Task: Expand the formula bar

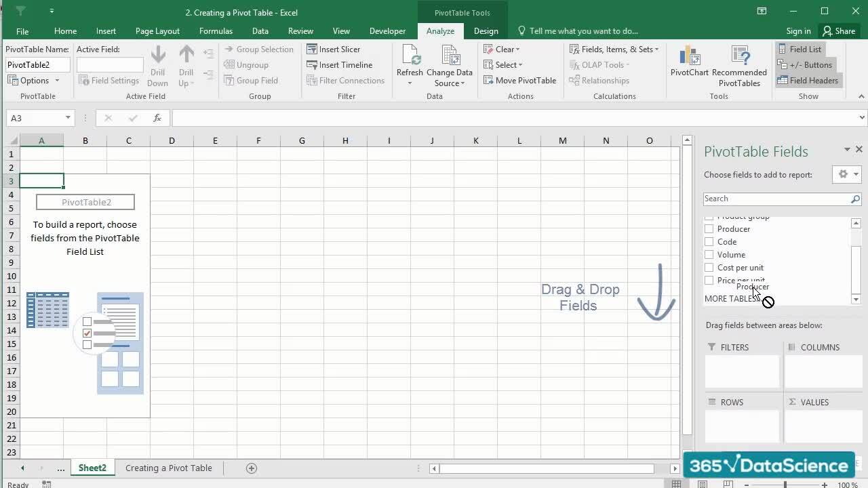Action: click(x=862, y=117)
